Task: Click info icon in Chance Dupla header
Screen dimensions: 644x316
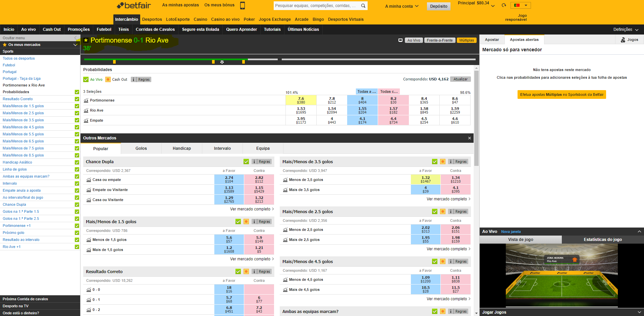Action: [x=255, y=162]
